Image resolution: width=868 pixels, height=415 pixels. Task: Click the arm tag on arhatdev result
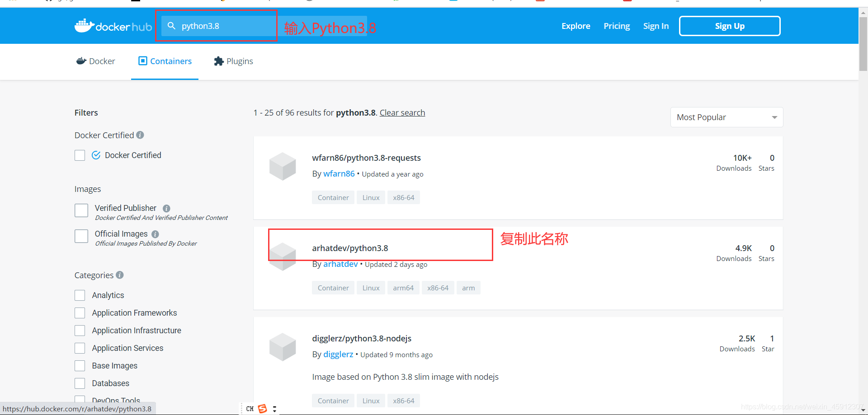[468, 288]
